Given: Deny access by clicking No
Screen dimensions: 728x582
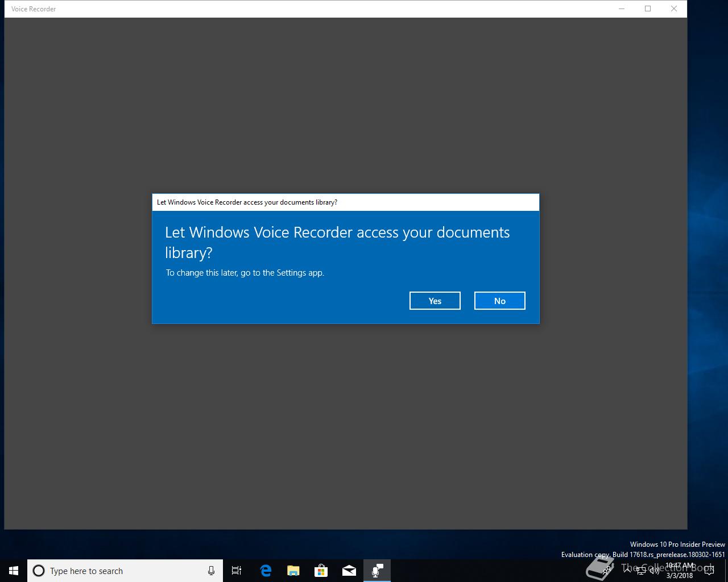Looking at the screenshot, I should (x=499, y=301).
